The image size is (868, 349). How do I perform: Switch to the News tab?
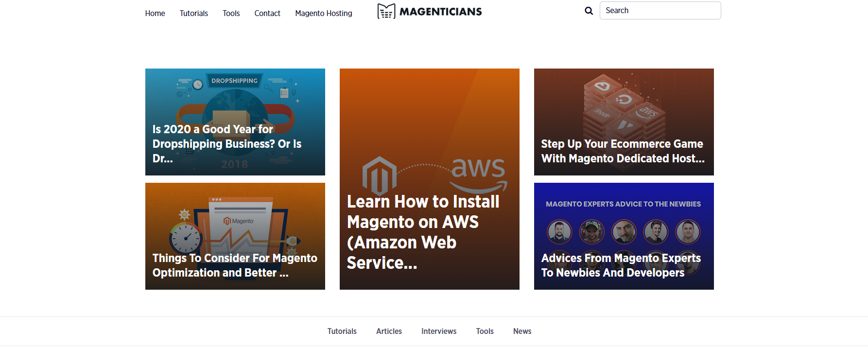pyautogui.click(x=522, y=331)
